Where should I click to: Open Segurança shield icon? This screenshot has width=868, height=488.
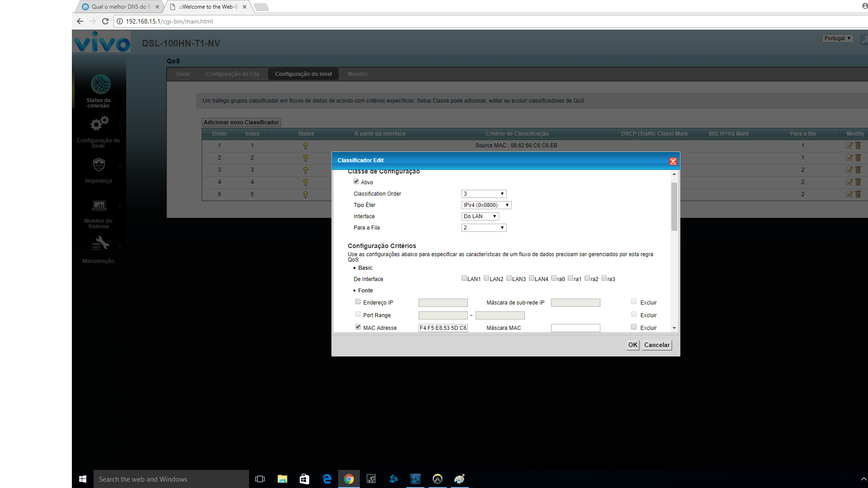(99, 164)
